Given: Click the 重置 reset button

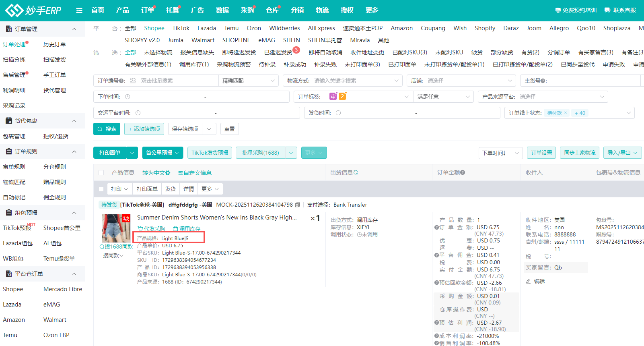Looking at the screenshot, I should point(229,129).
